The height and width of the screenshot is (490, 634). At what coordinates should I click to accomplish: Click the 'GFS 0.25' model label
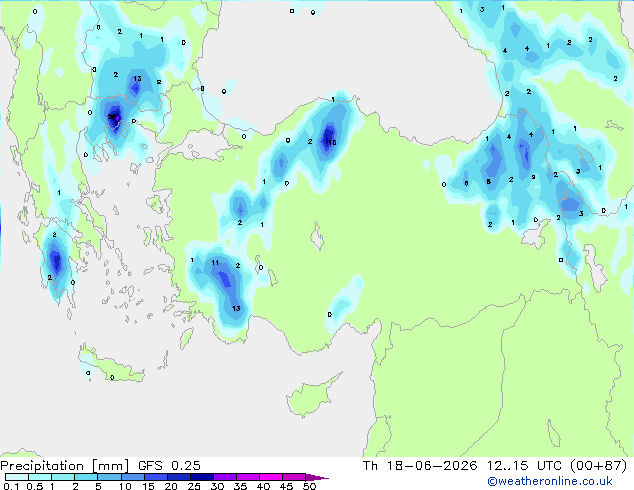(169, 466)
